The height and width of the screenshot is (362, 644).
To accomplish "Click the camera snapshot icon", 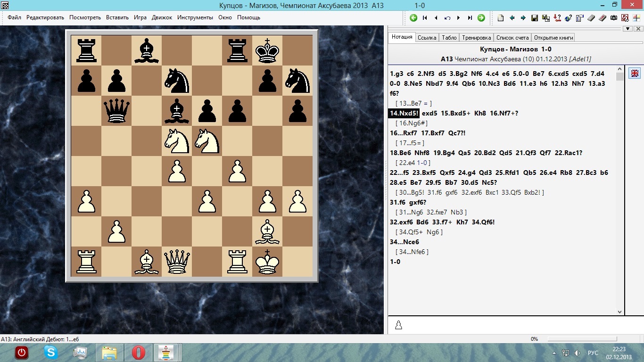I will (614, 18).
